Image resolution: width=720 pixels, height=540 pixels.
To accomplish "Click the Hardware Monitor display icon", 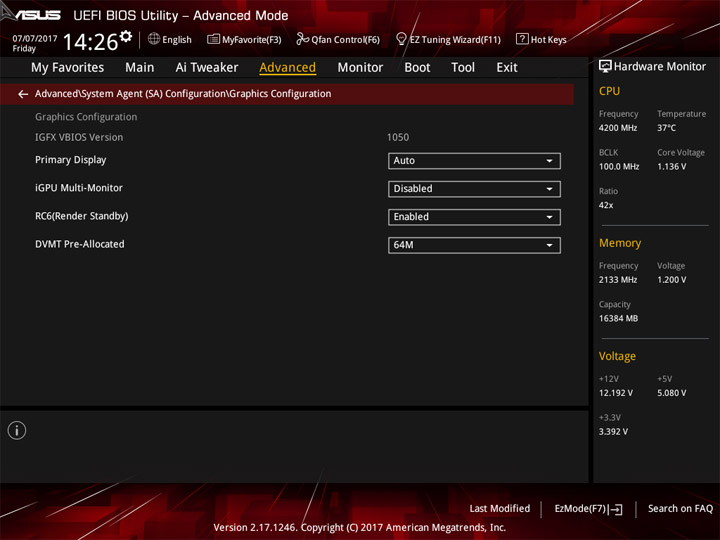I will (605, 67).
